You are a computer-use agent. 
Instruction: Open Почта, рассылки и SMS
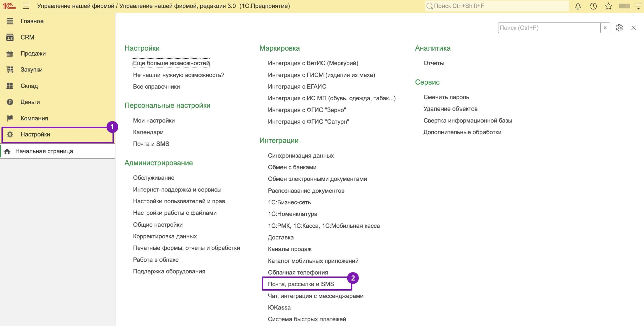coord(301,284)
